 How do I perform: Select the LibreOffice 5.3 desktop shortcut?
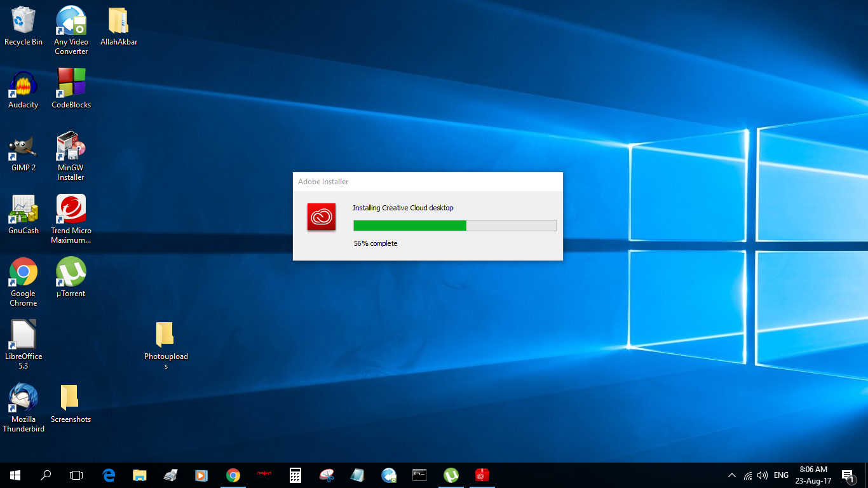(24, 345)
